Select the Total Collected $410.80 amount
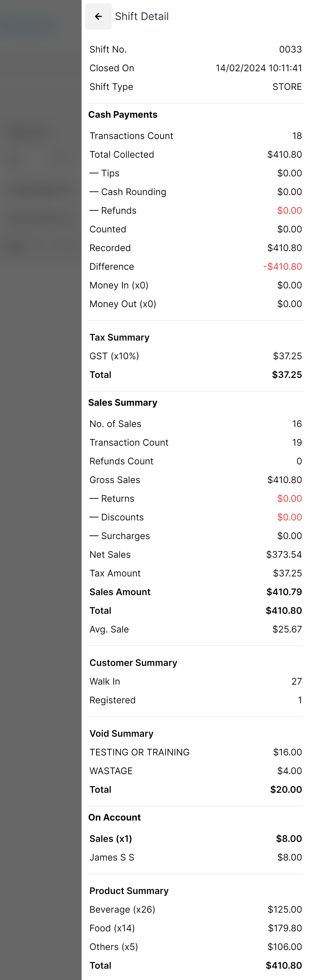This screenshot has height=980, width=310. pos(285,154)
